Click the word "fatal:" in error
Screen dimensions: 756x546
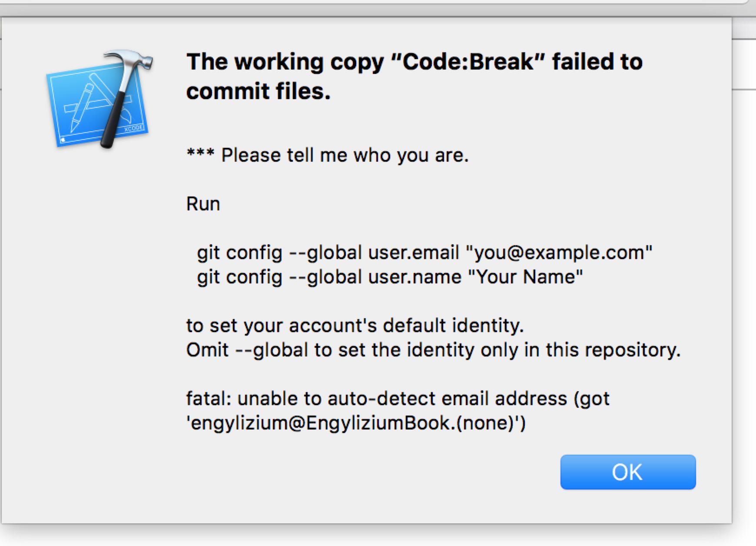[209, 399]
